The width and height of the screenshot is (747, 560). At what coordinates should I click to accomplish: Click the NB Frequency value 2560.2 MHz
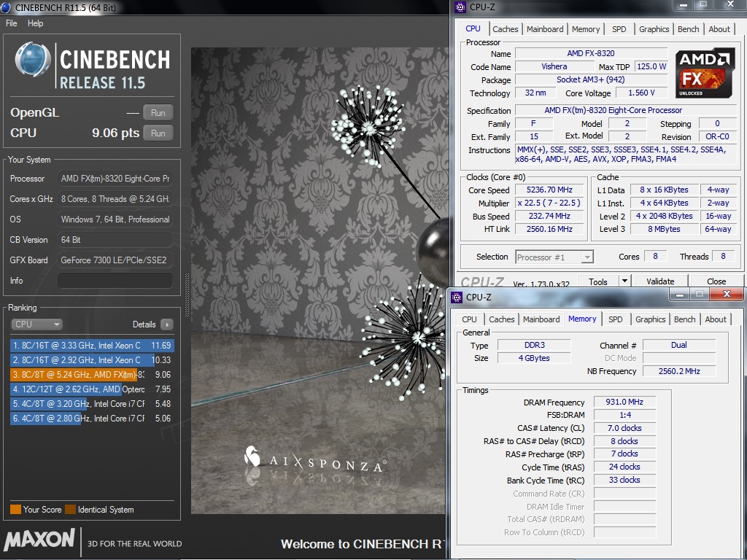tap(679, 371)
